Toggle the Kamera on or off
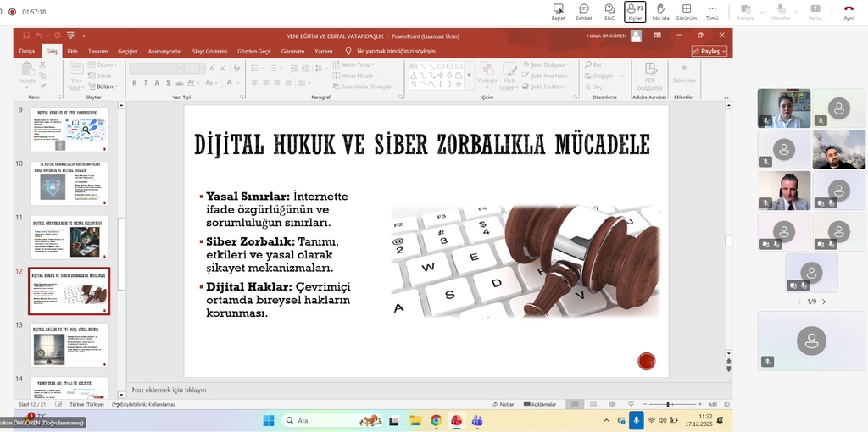 coord(746,10)
